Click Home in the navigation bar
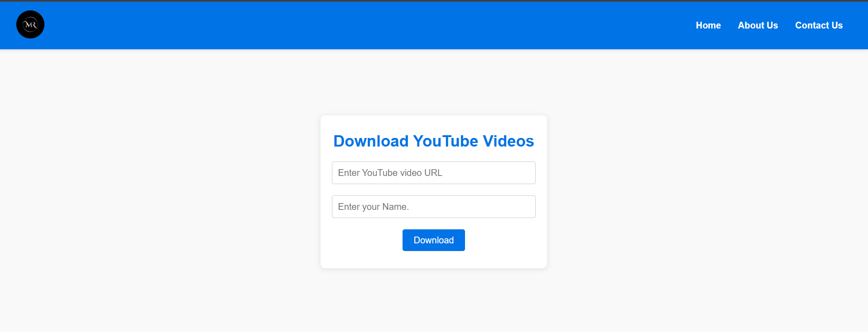 pos(708,25)
